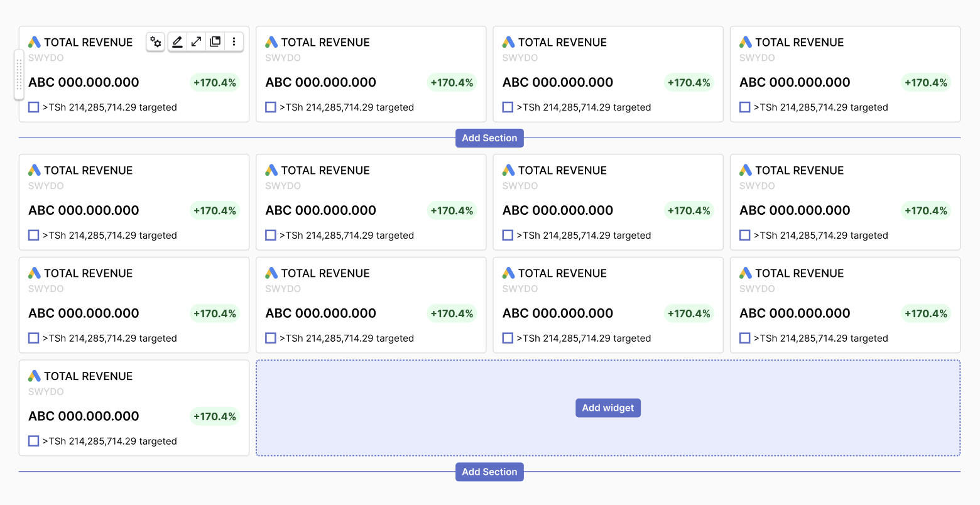Duplicate the widget using the copy icon
Image resolution: width=980 pixels, height=505 pixels.
215,42
